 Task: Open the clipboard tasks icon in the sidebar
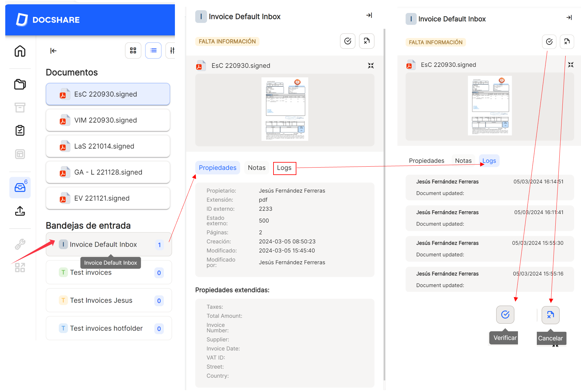20,130
